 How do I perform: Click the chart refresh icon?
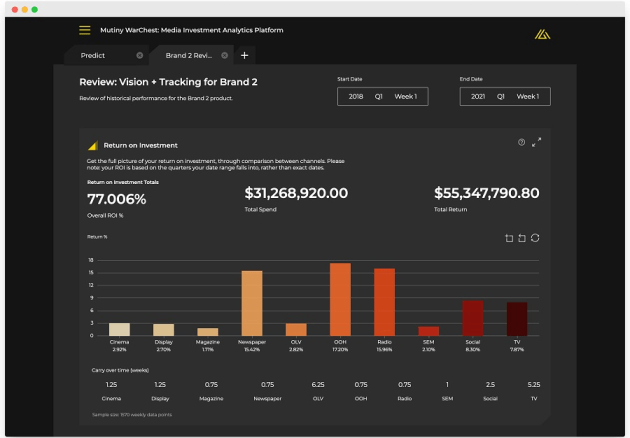tap(535, 238)
